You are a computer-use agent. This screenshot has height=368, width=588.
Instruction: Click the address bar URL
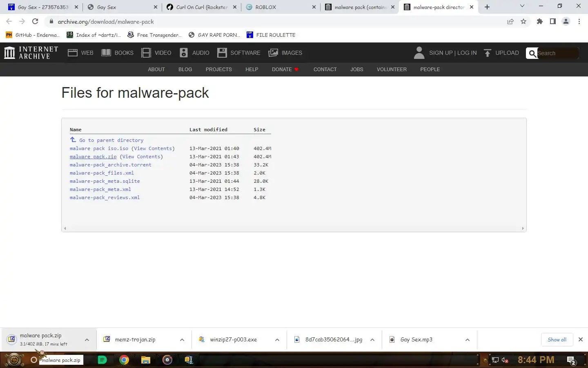coord(106,22)
